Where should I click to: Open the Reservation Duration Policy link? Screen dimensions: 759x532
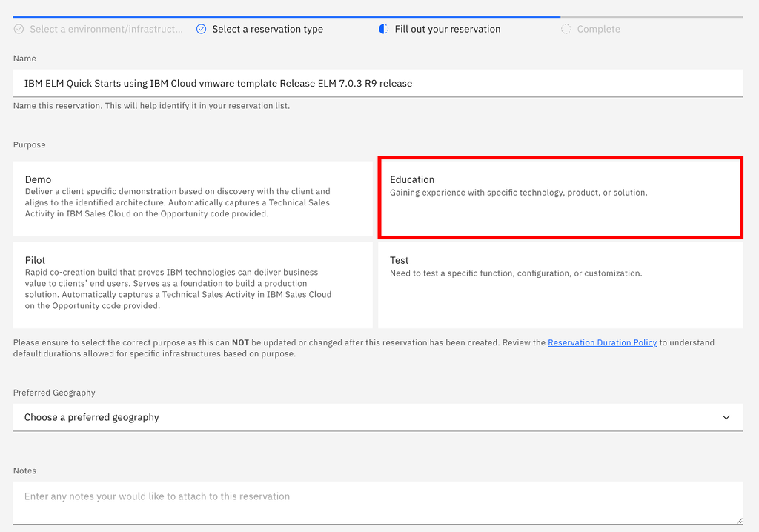(602, 342)
